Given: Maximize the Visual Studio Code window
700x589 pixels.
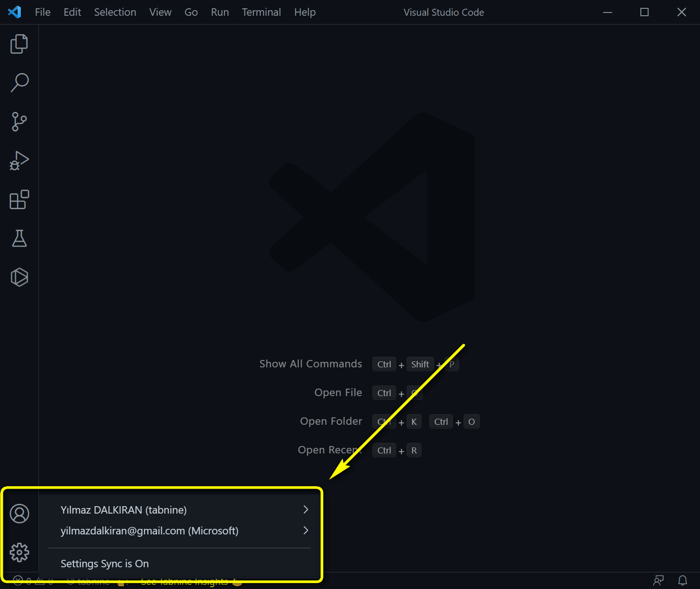Looking at the screenshot, I should (644, 12).
